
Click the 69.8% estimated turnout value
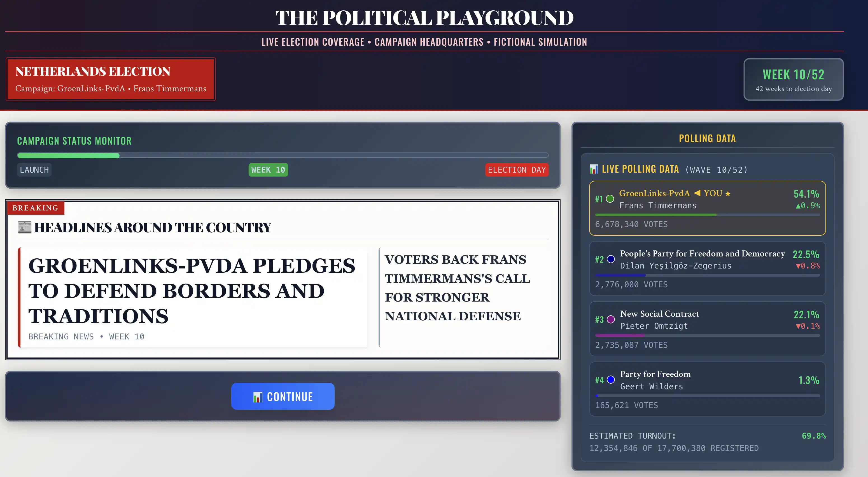(814, 436)
